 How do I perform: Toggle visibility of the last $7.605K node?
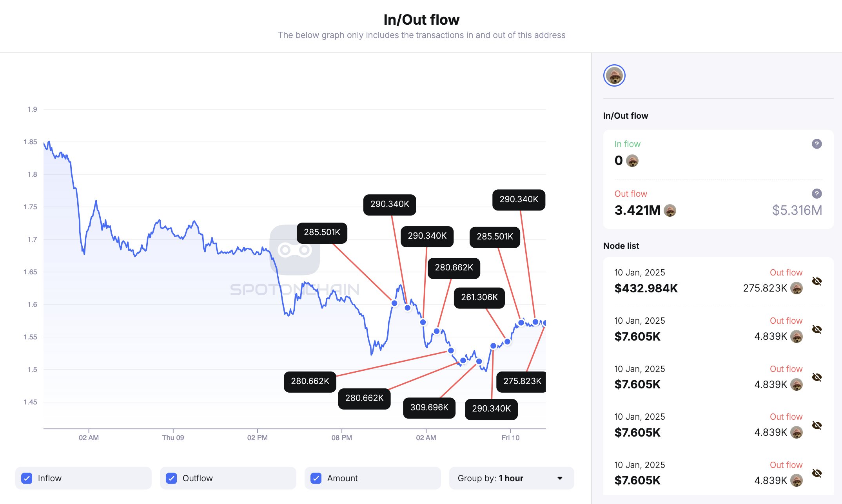817,473
